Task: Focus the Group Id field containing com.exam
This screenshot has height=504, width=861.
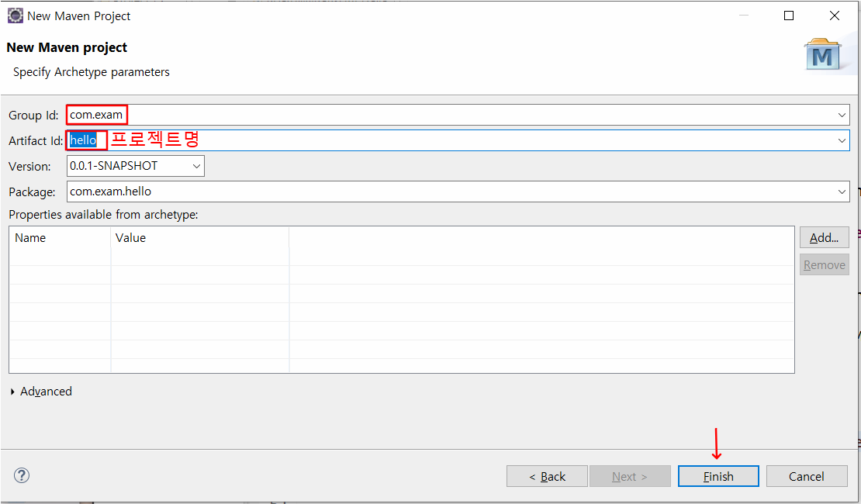Action: pyautogui.click(x=458, y=116)
